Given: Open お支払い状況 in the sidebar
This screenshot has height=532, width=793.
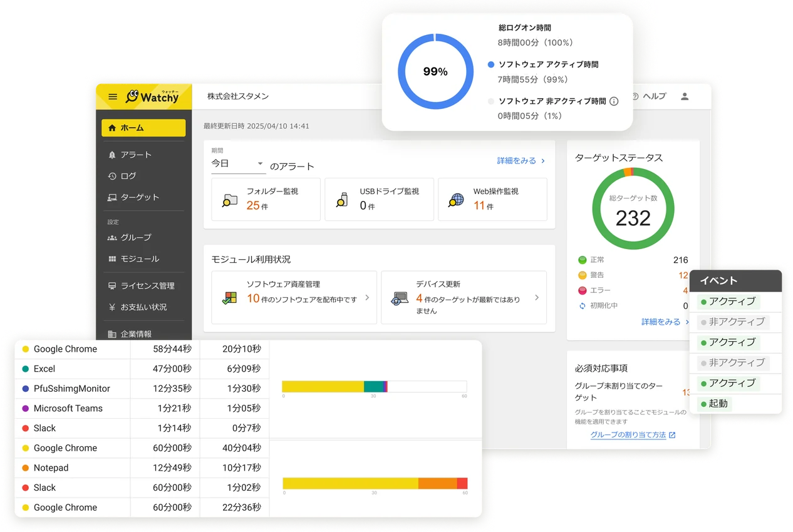Looking at the screenshot, I should click(143, 307).
